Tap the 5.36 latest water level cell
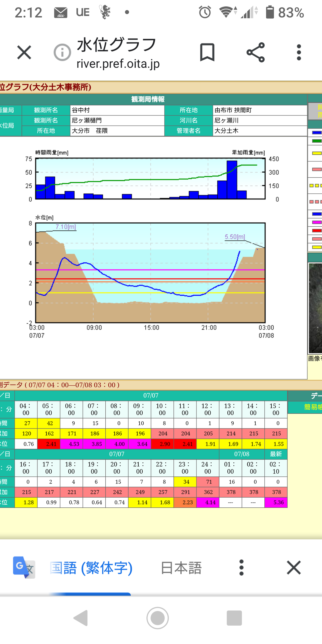This screenshot has height=644, width=322. tap(276, 502)
